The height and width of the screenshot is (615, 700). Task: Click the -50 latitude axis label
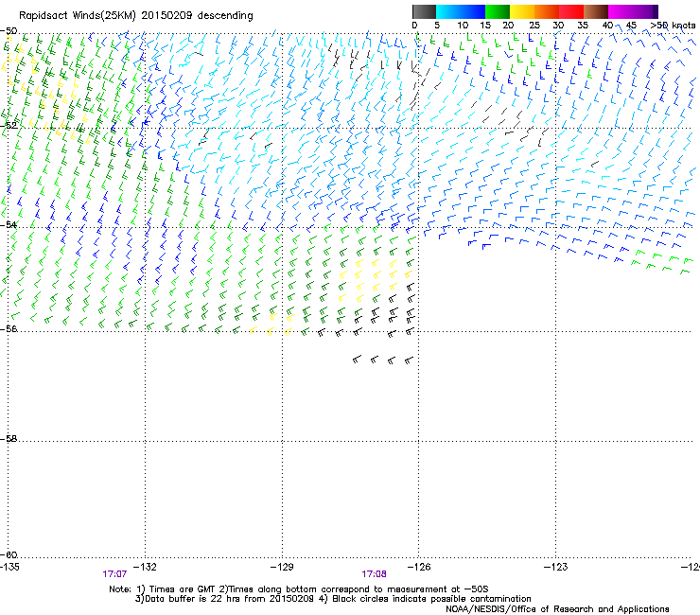click(x=9, y=31)
